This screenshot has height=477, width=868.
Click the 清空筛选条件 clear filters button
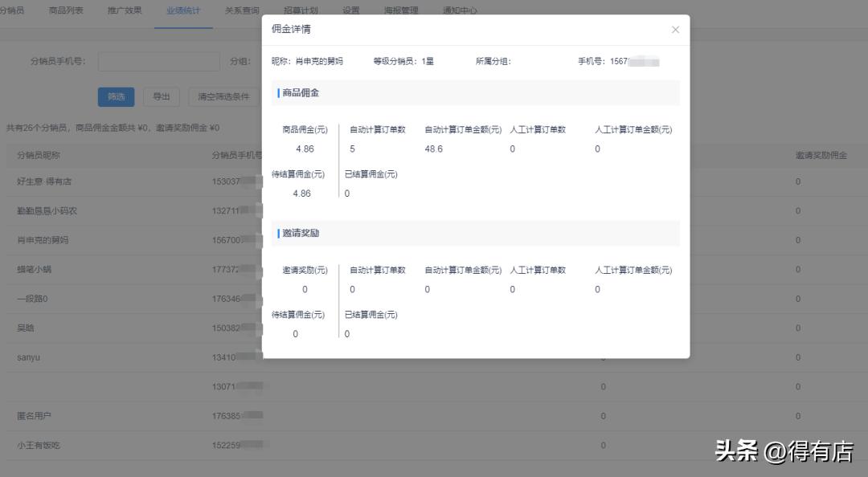pyautogui.click(x=223, y=96)
